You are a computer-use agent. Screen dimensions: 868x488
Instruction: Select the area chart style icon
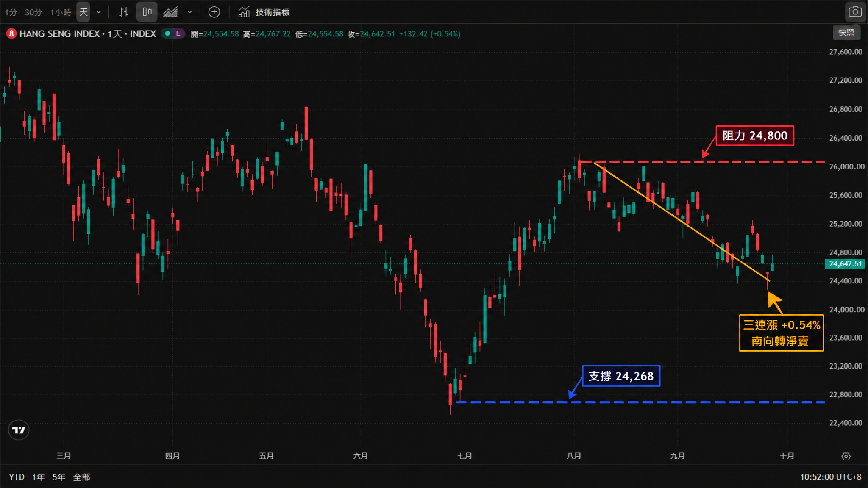pyautogui.click(x=170, y=12)
